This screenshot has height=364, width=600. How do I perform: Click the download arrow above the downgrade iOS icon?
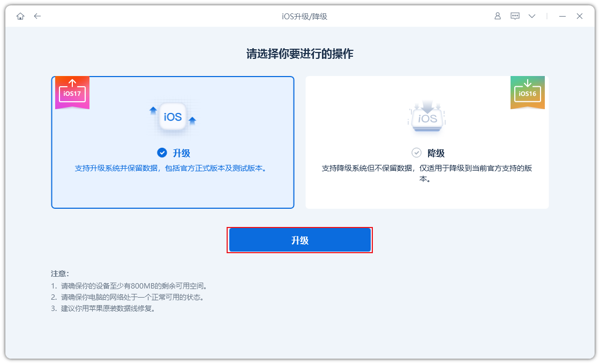tap(427, 104)
